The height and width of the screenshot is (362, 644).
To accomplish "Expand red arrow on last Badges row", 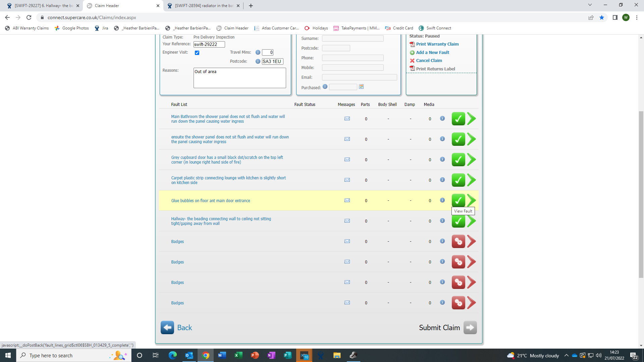I will point(472,303).
